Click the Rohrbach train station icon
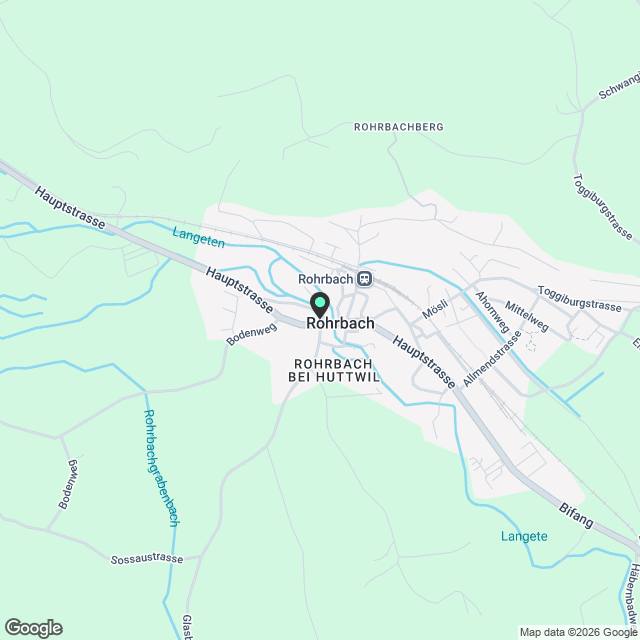The height and width of the screenshot is (640, 640). (x=364, y=279)
